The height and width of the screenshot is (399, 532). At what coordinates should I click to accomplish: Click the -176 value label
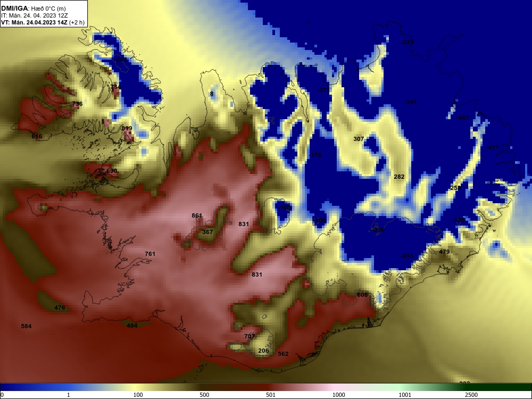click(x=315, y=155)
